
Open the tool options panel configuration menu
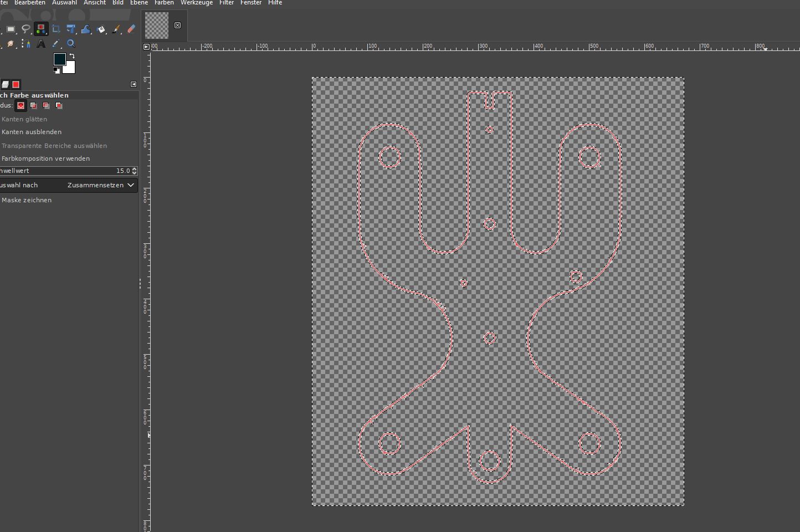[134, 84]
